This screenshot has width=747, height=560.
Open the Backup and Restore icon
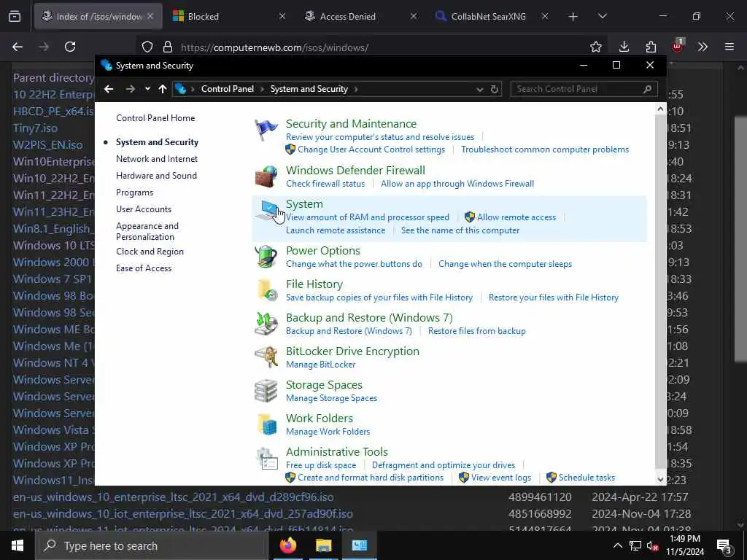tap(266, 323)
